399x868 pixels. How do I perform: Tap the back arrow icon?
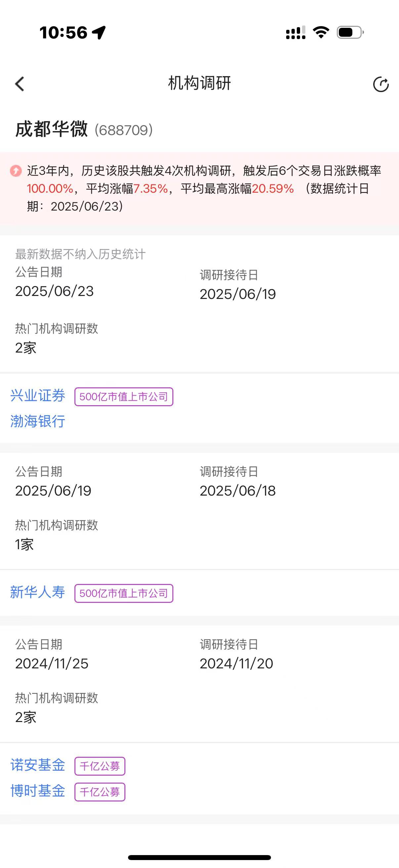click(20, 84)
